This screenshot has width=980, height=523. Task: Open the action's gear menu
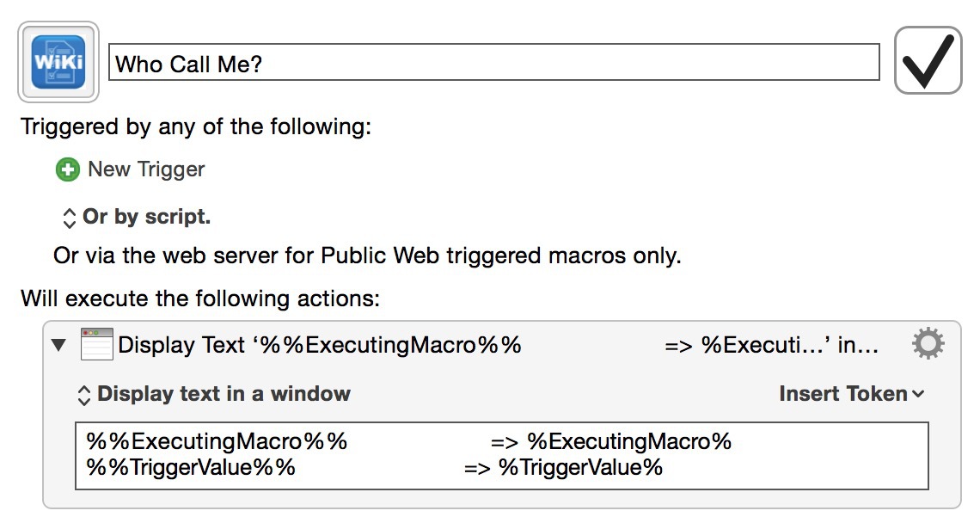928,345
